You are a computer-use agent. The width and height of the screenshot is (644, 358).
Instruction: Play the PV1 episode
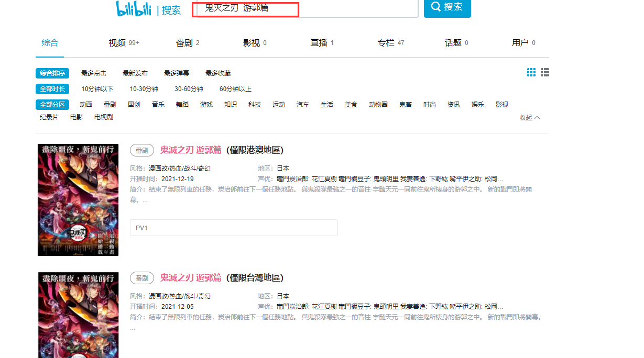click(234, 228)
